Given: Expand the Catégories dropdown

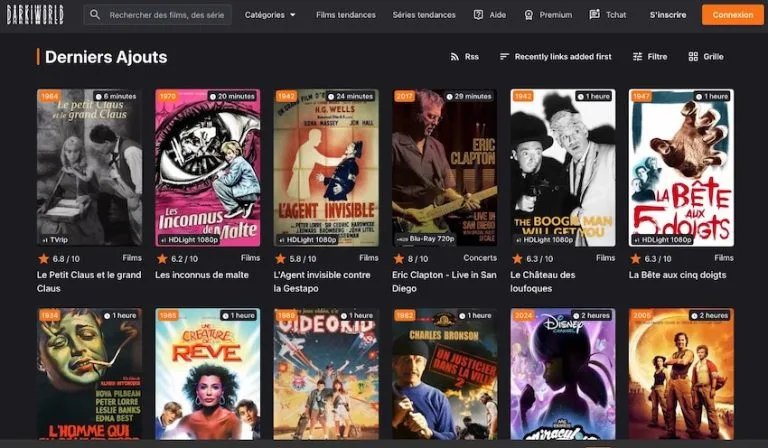Looking at the screenshot, I should tap(270, 15).
